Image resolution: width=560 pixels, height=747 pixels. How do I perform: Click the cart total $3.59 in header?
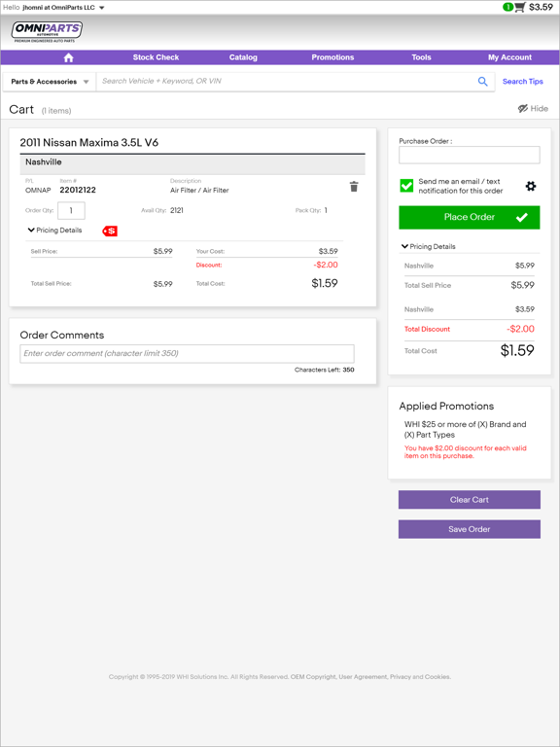tap(541, 7)
